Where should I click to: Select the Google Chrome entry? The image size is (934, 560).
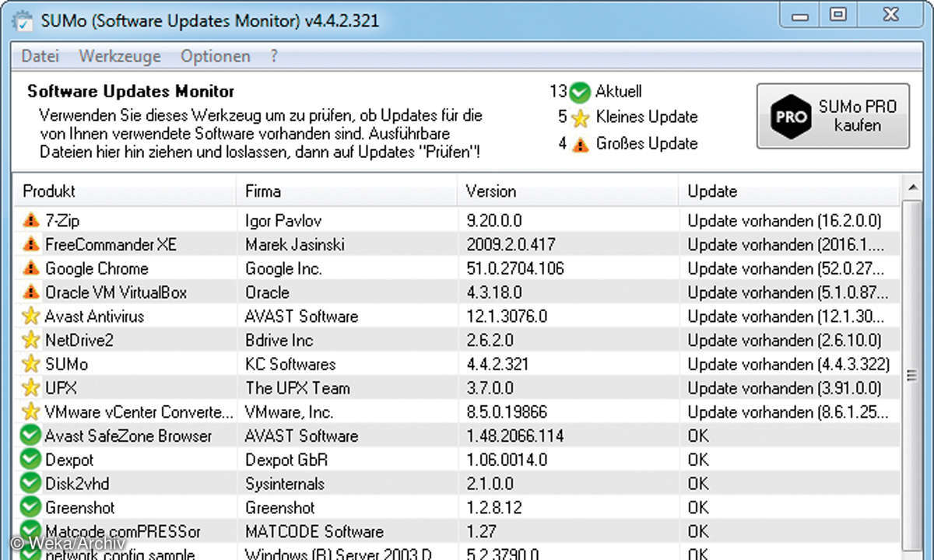(x=457, y=268)
